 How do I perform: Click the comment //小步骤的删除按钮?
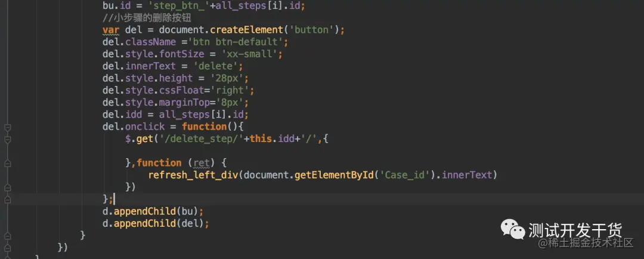(147, 18)
